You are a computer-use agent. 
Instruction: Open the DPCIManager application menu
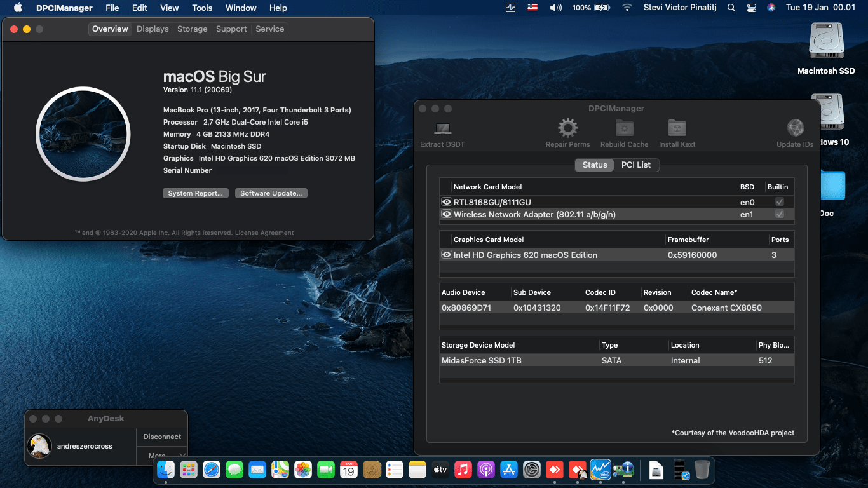click(65, 8)
